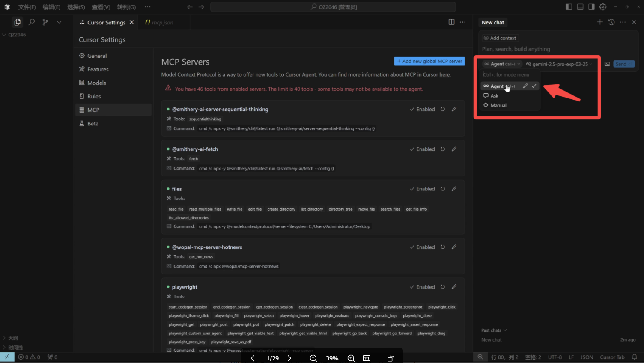Screen dimensions: 644x363
Task: Open source control branch icon
Action: coord(45,22)
